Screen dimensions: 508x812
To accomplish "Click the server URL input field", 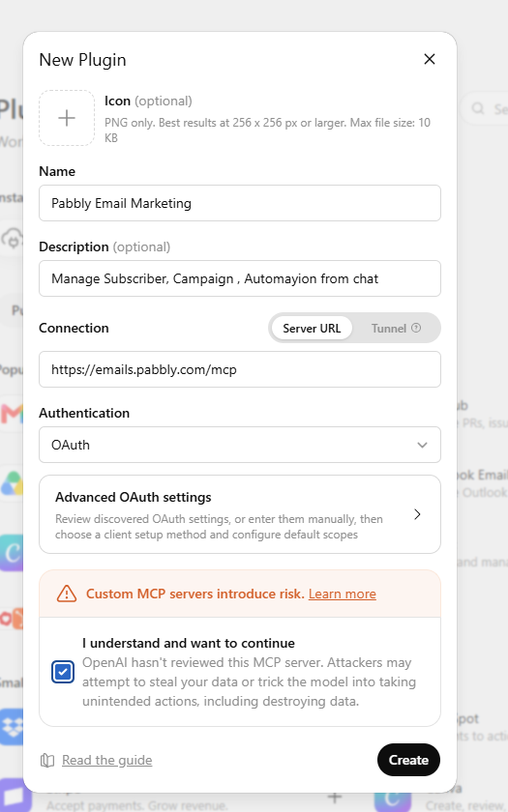I will [240, 369].
